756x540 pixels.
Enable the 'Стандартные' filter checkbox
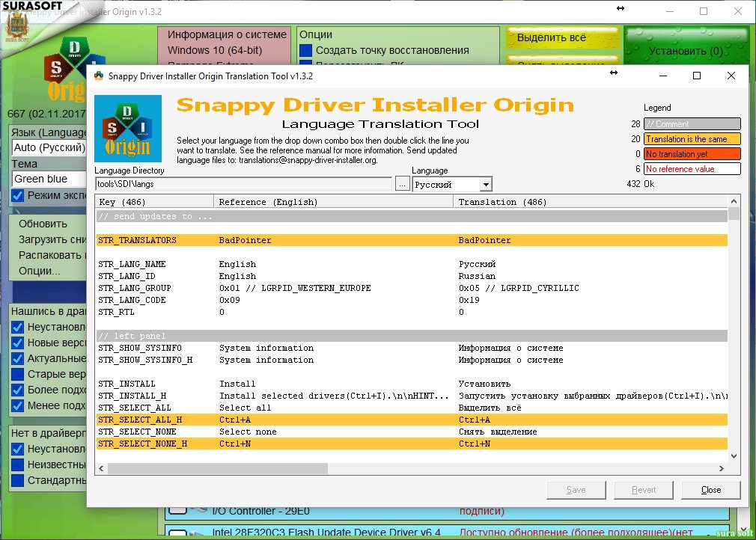click(x=18, y=480)
